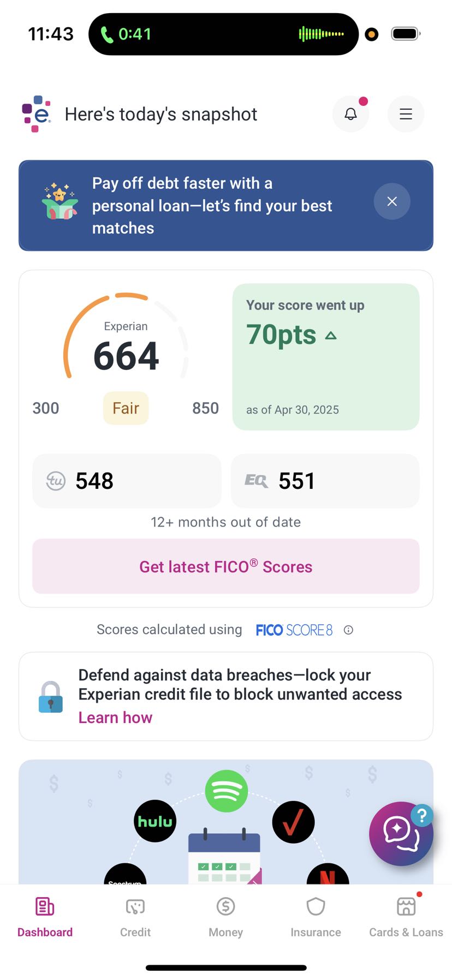
Task: Switch to the Credit tab
Action: 135,917
